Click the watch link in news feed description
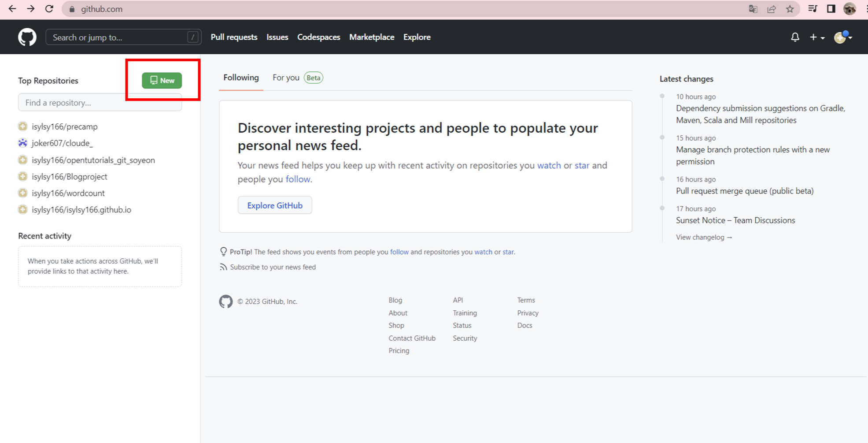 pos(549,165)
